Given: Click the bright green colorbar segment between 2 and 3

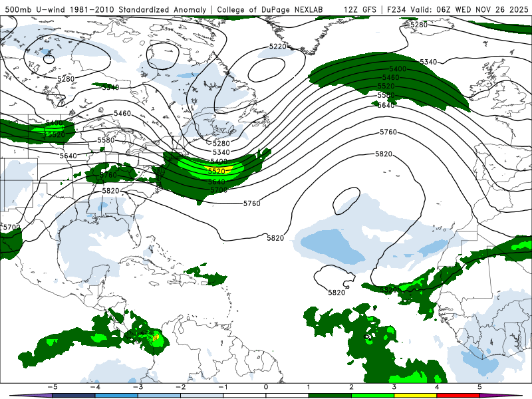Looking at the screenshot, I should click(x=372, y=396).
